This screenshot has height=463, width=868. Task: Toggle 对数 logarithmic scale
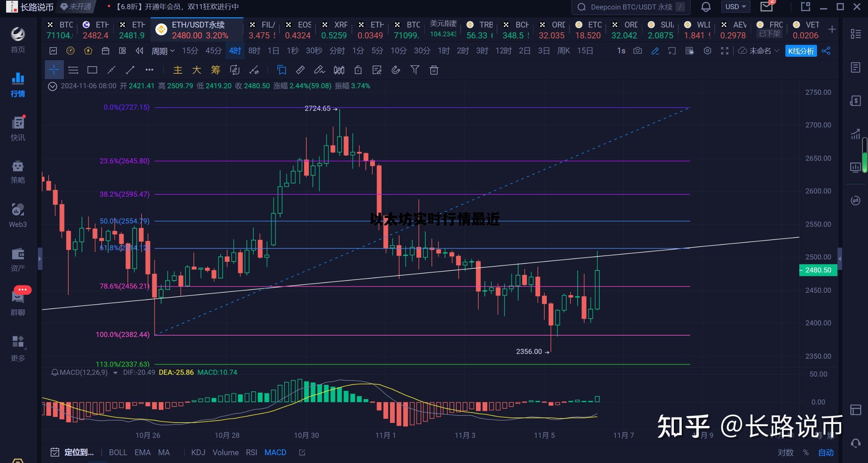click(x=785, y=452)
